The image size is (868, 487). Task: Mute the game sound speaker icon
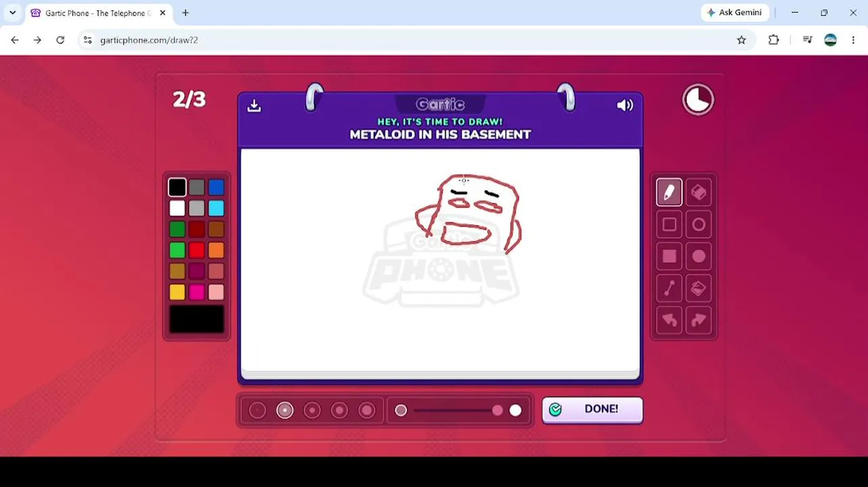(x=625, y=106)
